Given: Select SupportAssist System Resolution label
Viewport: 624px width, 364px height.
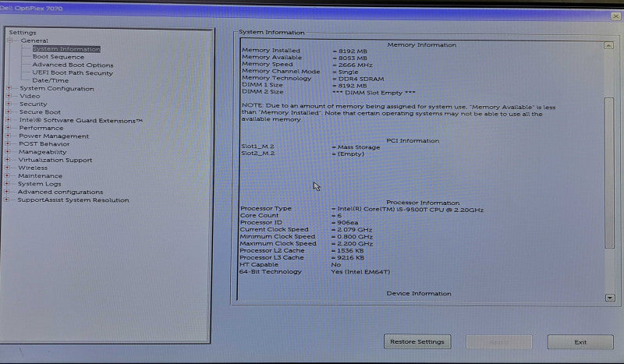Looking at the screenshot, I should (73, 200).
